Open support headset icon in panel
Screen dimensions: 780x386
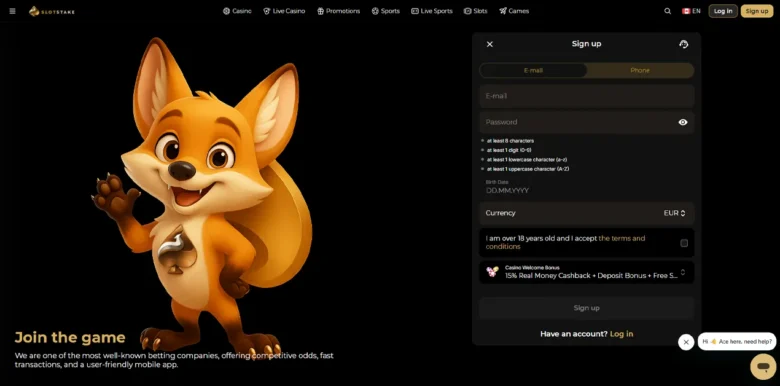(x=683, y=44)
